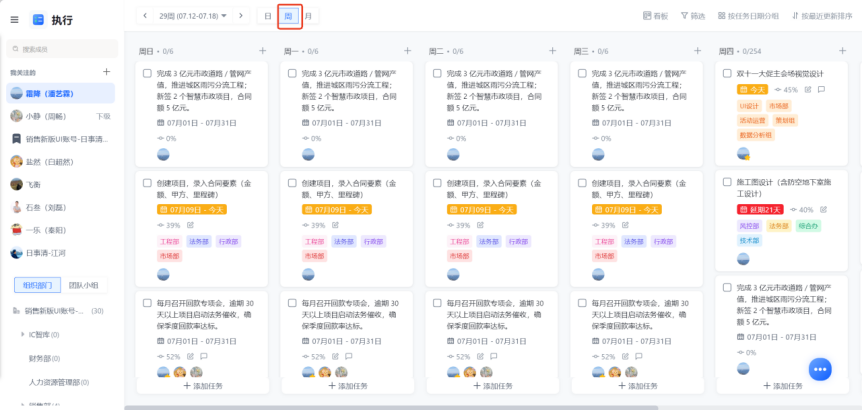Add a task using the plus in the 周四 column header

tap(842, 51)
